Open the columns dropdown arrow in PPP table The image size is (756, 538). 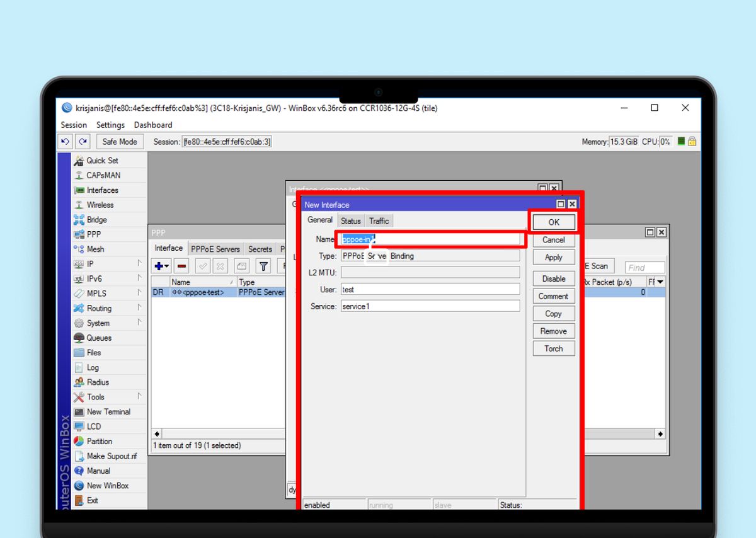point(660,282)
